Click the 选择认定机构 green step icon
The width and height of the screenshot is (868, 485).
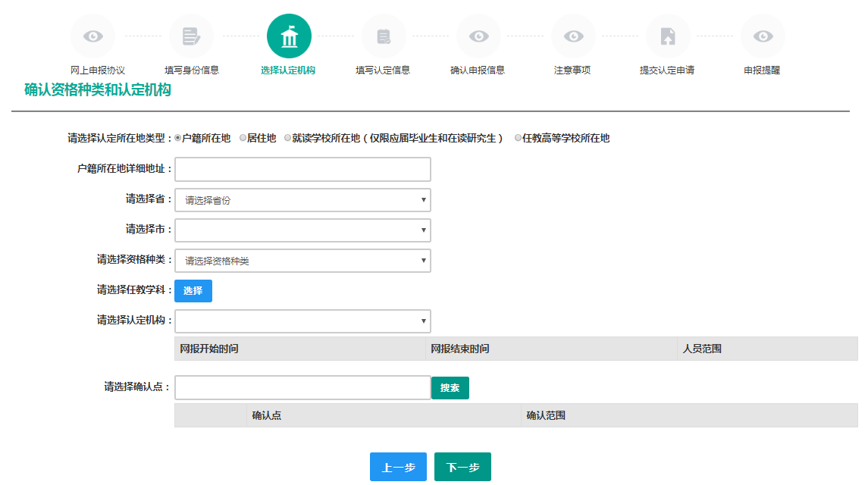[289, 36]
